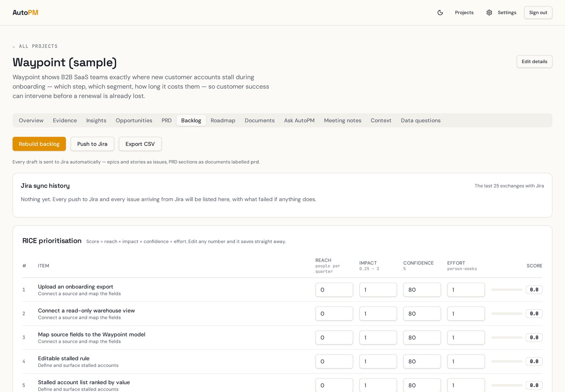Switch to the Evidence tab
Viewport: 565px width, 392px height.
(65, 120)
